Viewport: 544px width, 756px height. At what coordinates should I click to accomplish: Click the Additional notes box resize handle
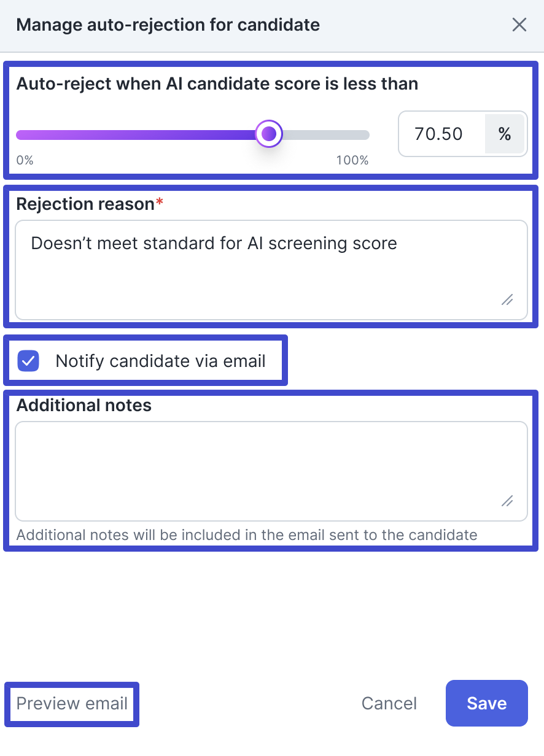click(507, 501)
